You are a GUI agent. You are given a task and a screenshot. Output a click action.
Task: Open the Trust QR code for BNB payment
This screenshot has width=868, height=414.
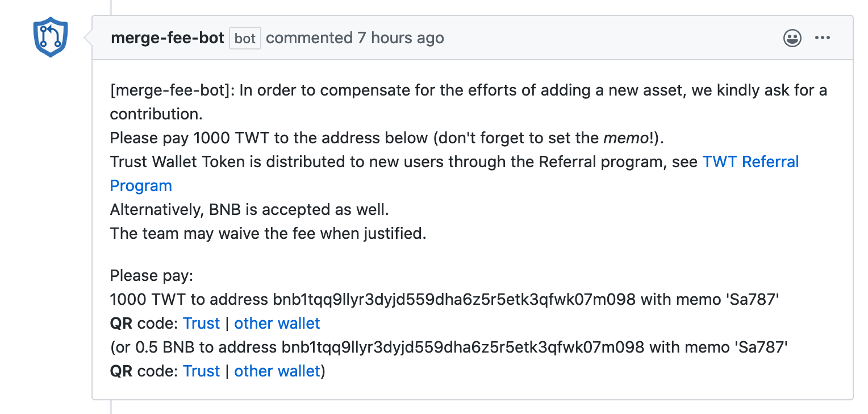tap(201, 371)
